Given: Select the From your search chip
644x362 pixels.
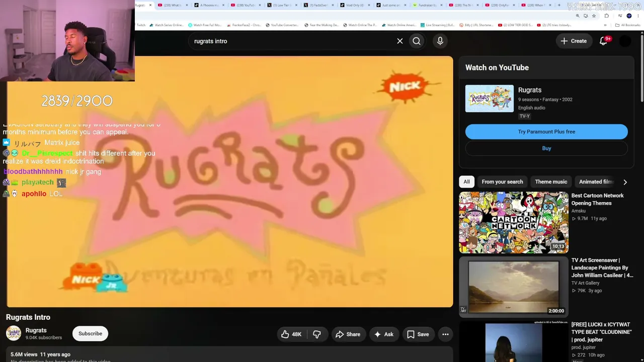Looking at the screenshot, I should pos(502,182).
